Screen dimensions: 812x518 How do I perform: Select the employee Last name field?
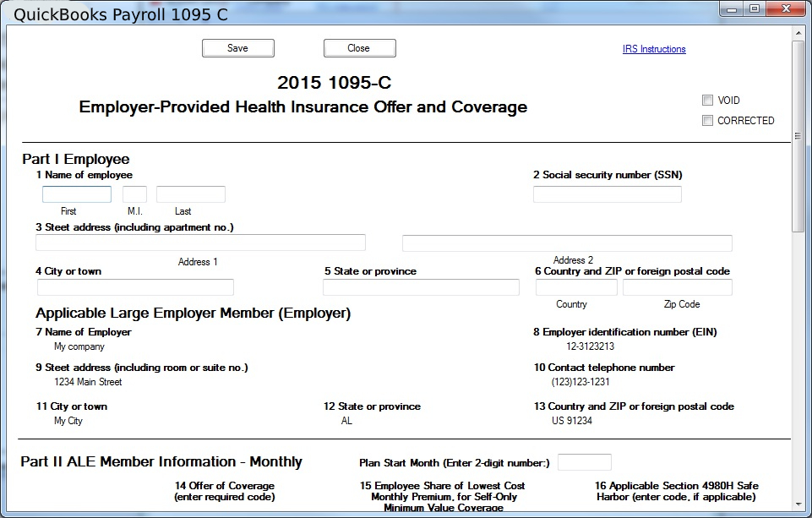(191, 194)
